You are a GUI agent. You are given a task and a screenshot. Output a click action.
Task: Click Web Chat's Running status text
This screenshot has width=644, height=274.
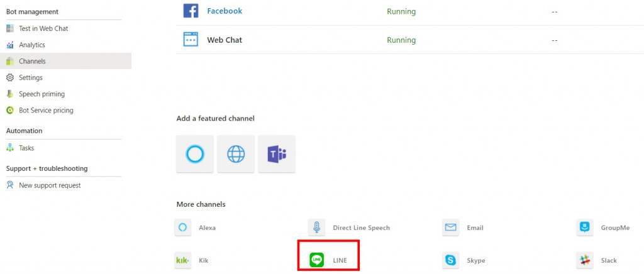point(401,40)
